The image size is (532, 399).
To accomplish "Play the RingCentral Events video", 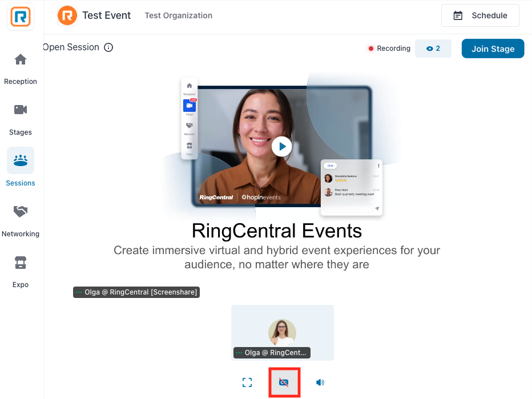I will 281,147.
